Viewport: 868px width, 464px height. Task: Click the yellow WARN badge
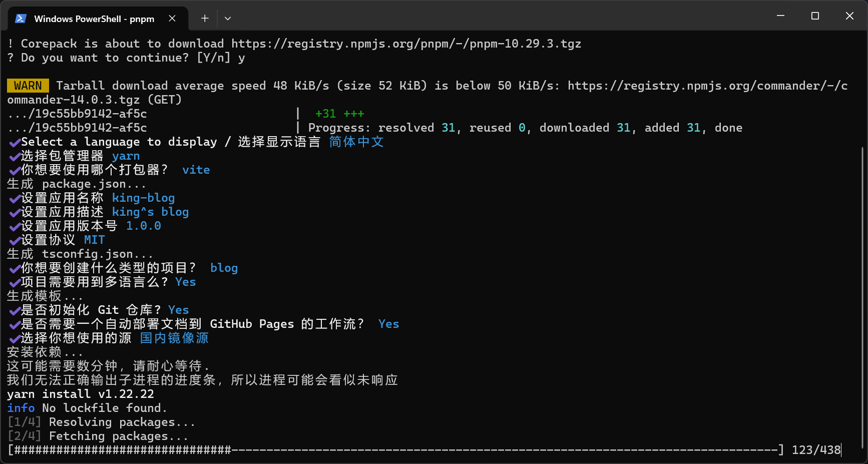pos(28,86)
